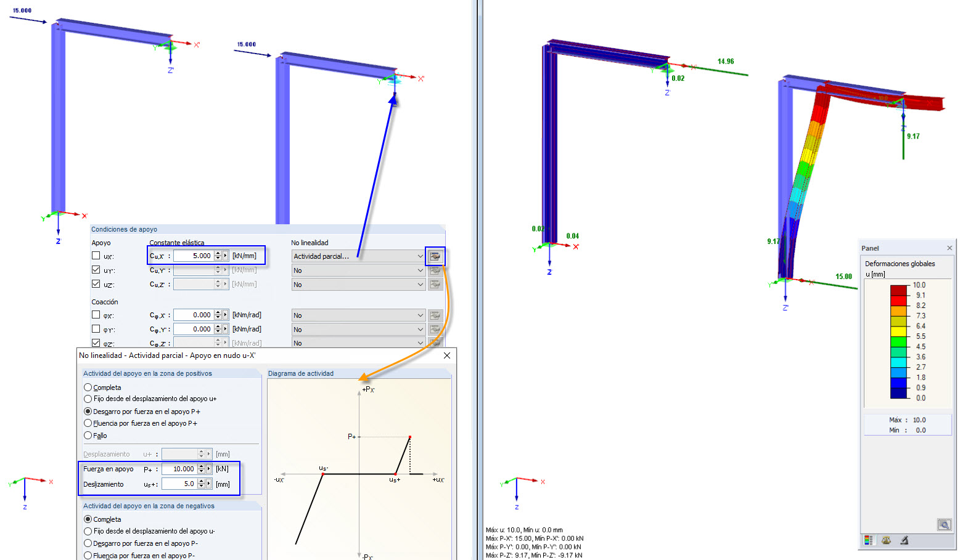Open the uZ' nonlinearity dropdown
This screenshot has height=560, width=960.
click(x=358, y=285)
